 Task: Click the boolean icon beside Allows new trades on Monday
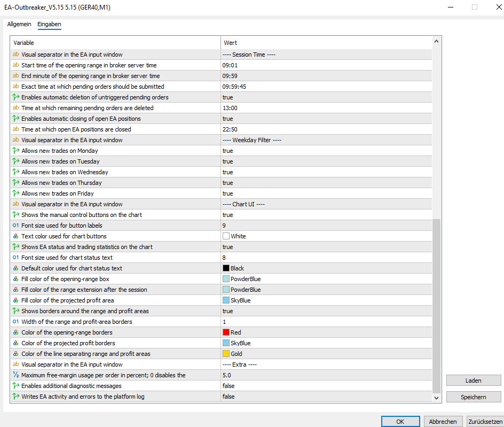(16, 150)
